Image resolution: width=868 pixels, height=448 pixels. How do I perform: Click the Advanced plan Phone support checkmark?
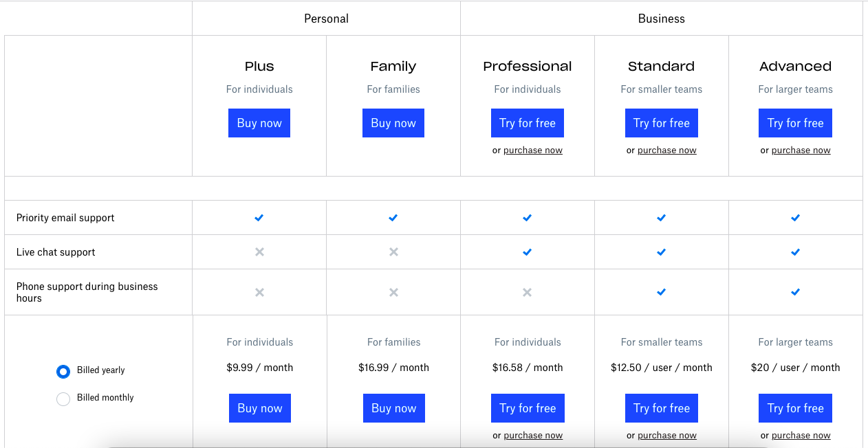click(795, 292)
